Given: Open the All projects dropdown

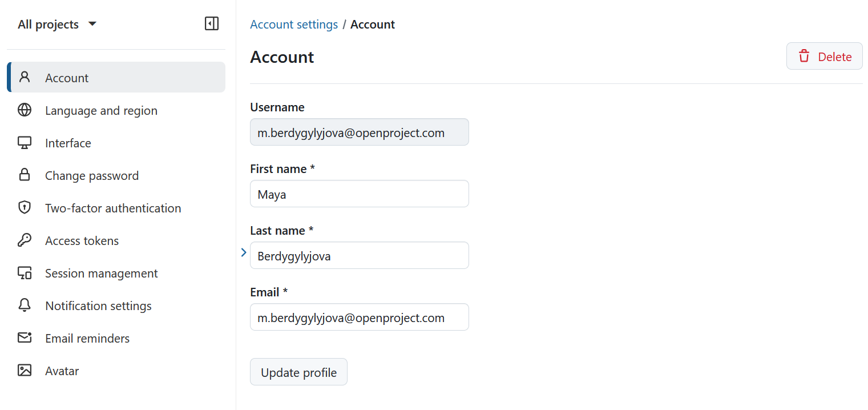Looking at the screenshot, I should click(56, 24).
